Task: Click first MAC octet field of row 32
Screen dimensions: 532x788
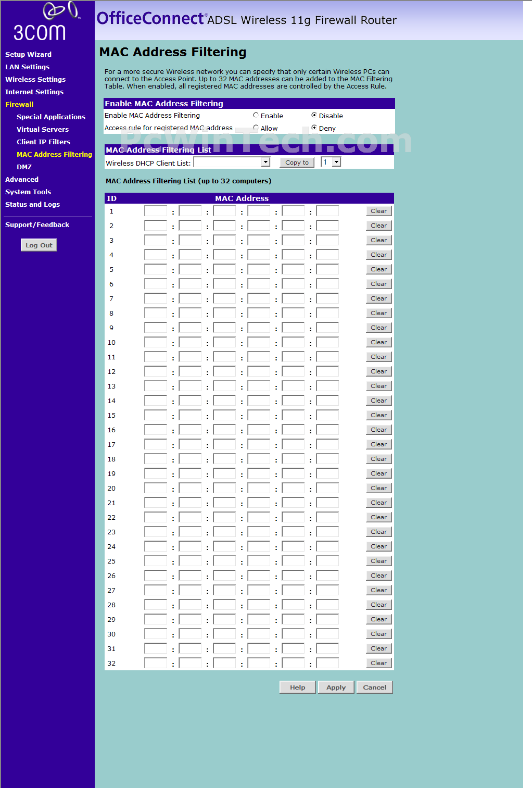Action: pyautogui.click(x=156, y=663)
